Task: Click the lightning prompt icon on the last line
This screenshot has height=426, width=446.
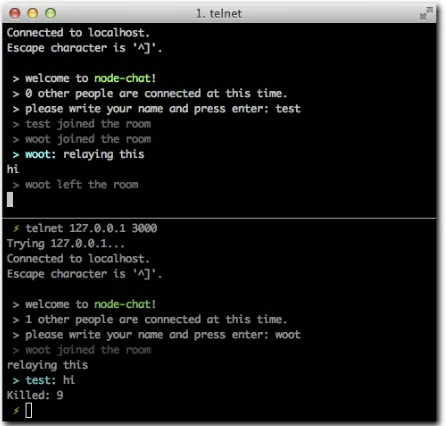Action: pos(16,411)
